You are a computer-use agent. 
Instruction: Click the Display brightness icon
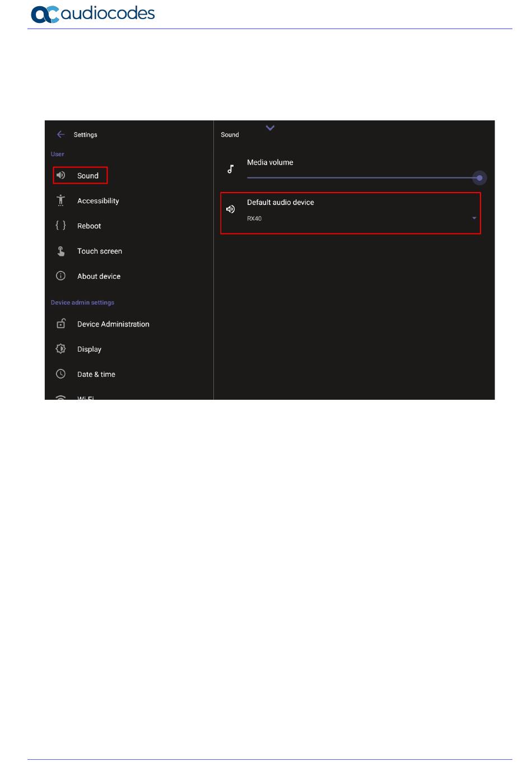60,349
